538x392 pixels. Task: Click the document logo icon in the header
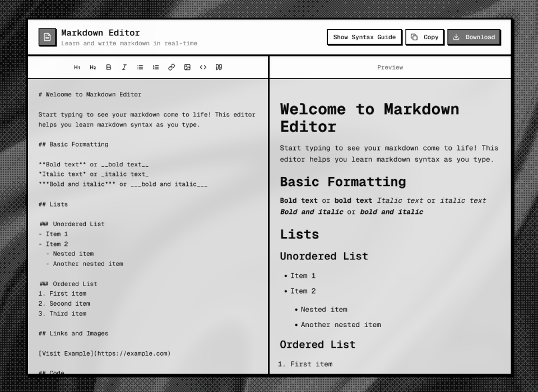click(47, 37)
